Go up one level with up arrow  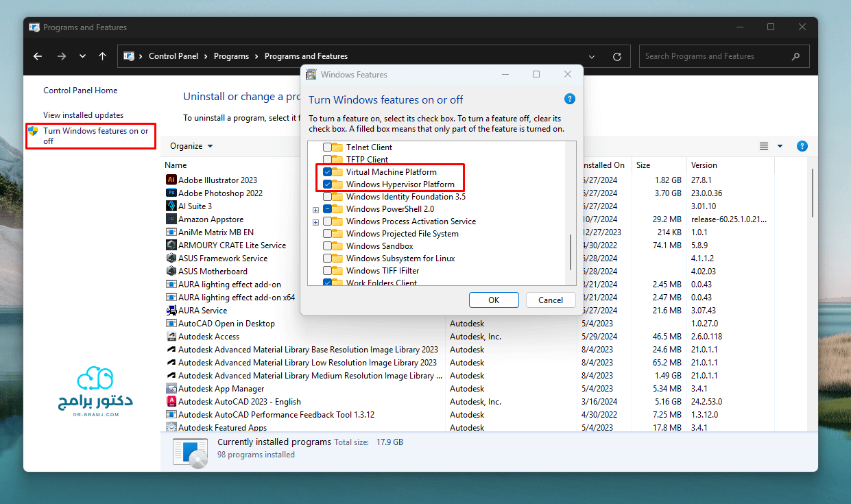(102, 56)
